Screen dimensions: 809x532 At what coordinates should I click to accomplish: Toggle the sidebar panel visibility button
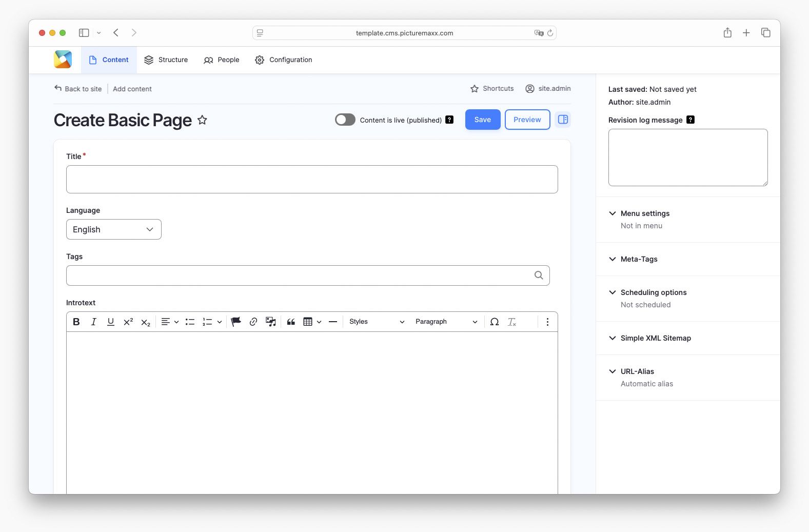(x=563, y=120)
